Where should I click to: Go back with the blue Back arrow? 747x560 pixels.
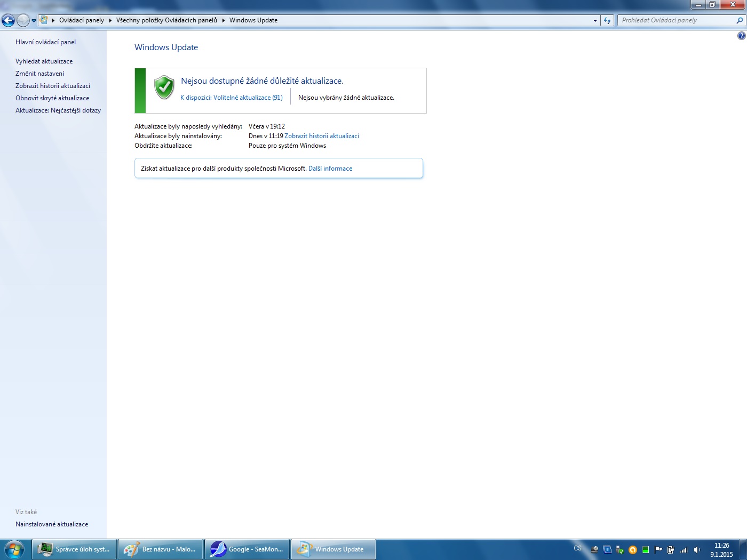pyautogui.click(x=8, y=20)
